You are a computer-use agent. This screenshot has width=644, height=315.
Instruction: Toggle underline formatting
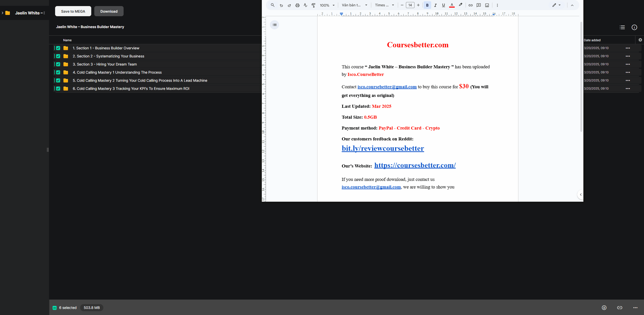(443, 5)
